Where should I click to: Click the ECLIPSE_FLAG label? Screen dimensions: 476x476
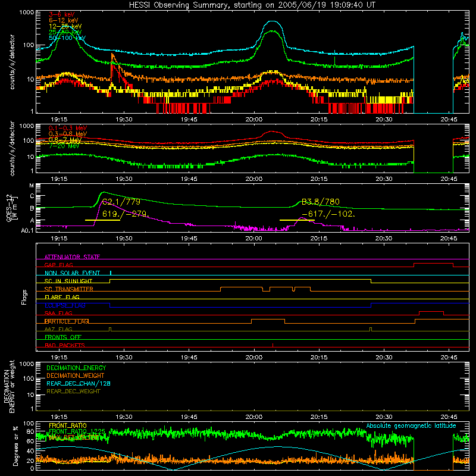(x=65, y=305)
